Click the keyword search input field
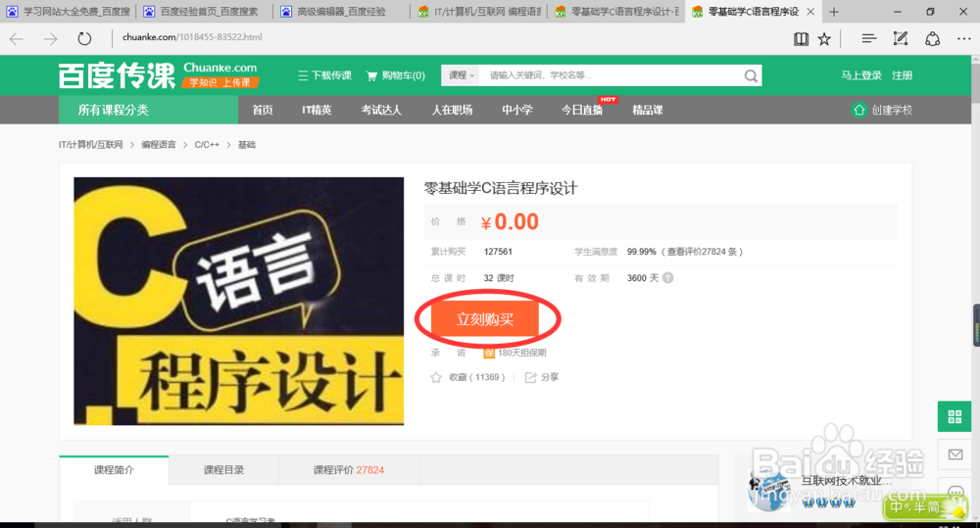 point(611,75)
